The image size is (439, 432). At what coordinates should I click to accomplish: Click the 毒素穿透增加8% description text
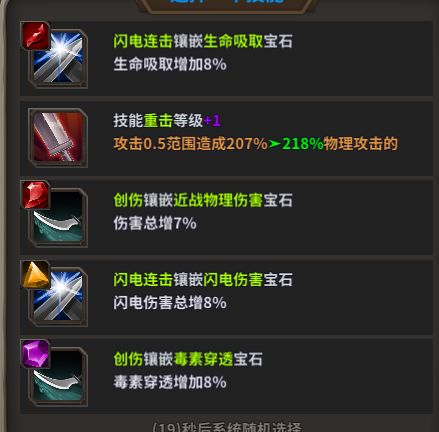coord(170,382)
